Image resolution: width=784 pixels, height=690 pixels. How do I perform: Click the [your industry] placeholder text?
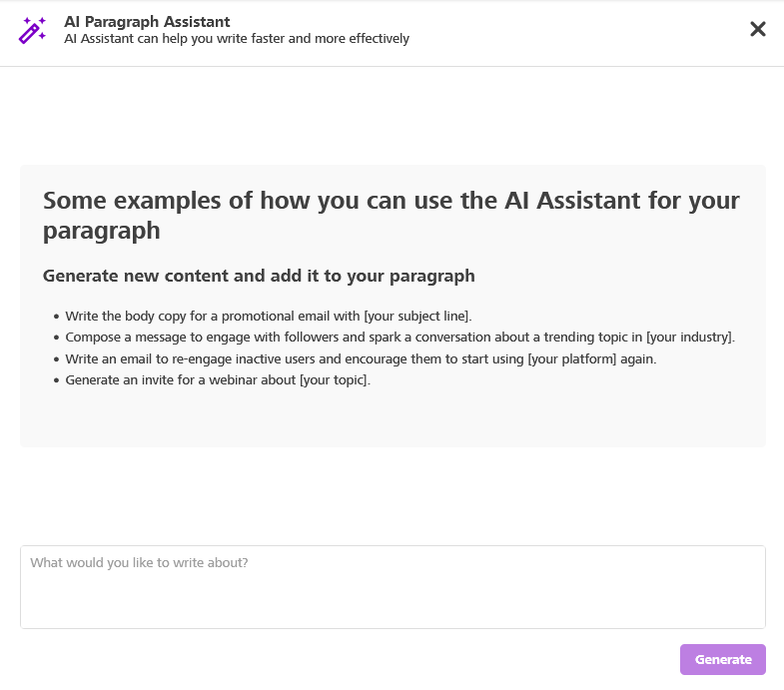[x=690, y=338]
